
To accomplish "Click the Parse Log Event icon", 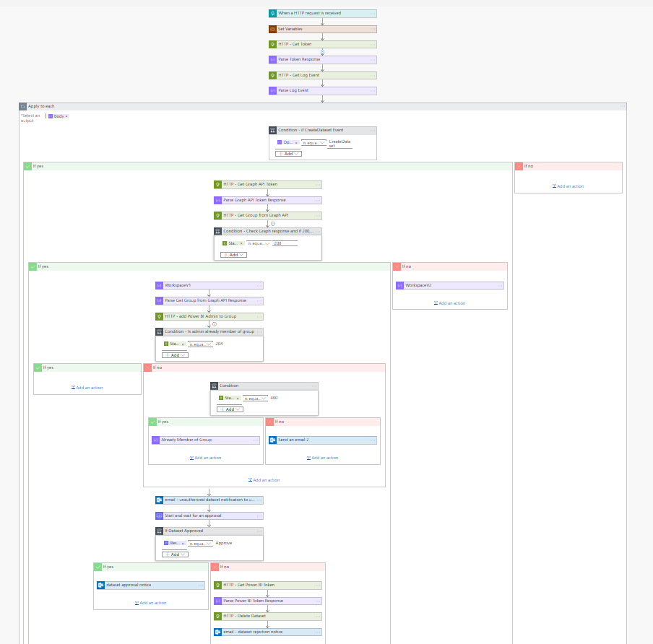I will 272,91.
